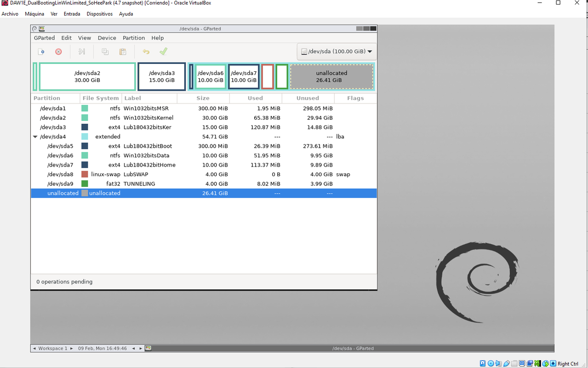
Task: Sort by the Partition column header
Action: [x=56, y=98]
